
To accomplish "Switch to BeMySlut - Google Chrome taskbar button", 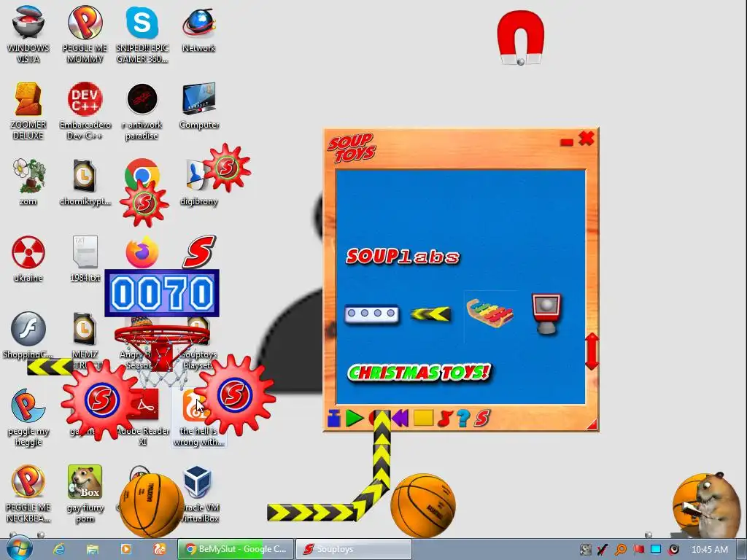I will pyautogui.click(x=236, y=549).
